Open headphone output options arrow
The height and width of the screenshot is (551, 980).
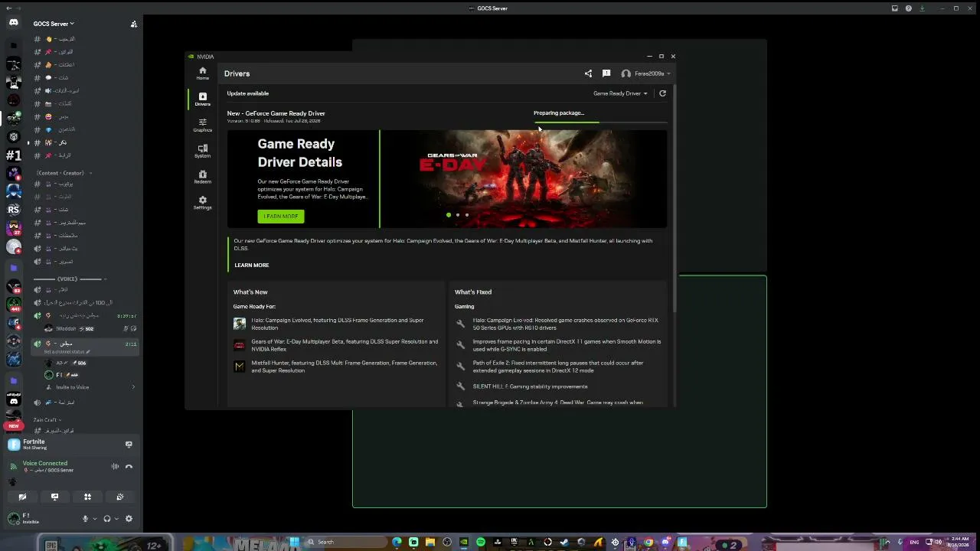[x=116, y=519]
